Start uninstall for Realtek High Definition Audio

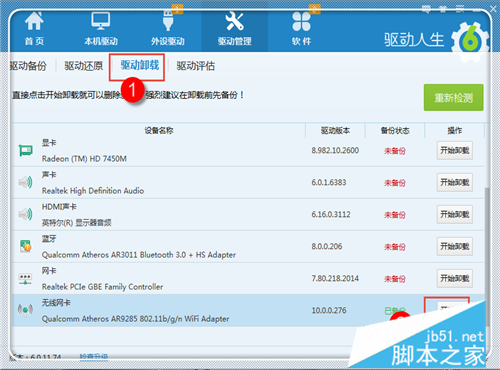[x=455, y=182]
